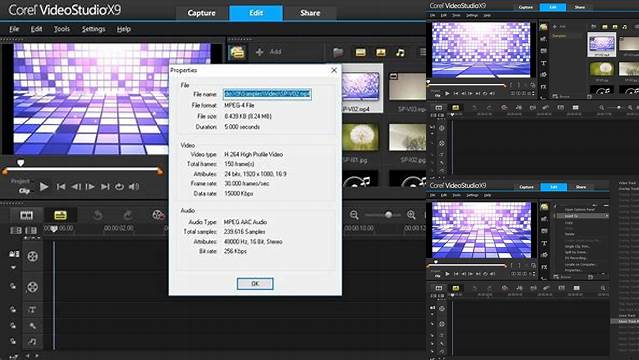The image size is (639, 360).
Task: Jump to clip start in the main preview
Action: pos(61,187)
